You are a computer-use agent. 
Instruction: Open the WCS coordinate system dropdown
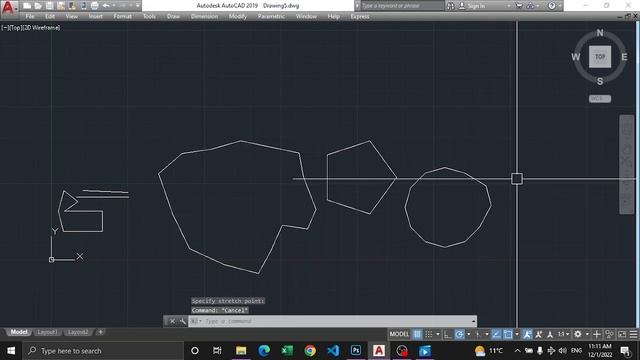click(600, 99)
